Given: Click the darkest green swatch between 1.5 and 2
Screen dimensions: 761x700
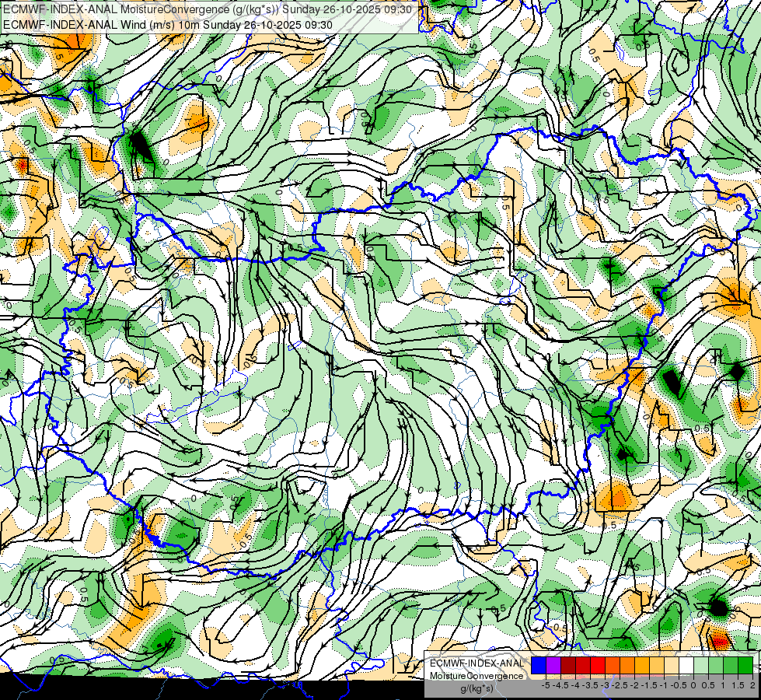Looking at the screenshot, I should 745,666.
